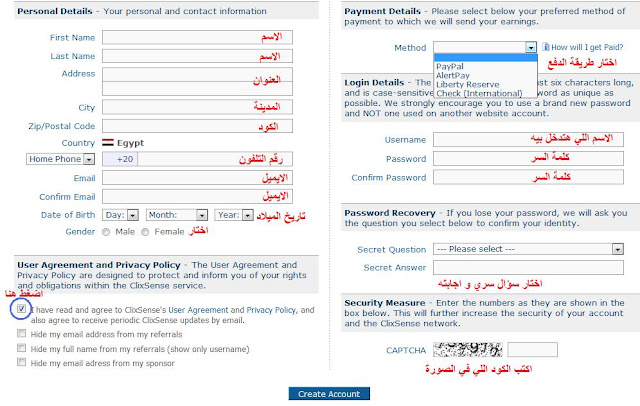
Task: Enable hiding email address from referrals
Action: click(22, 331)
